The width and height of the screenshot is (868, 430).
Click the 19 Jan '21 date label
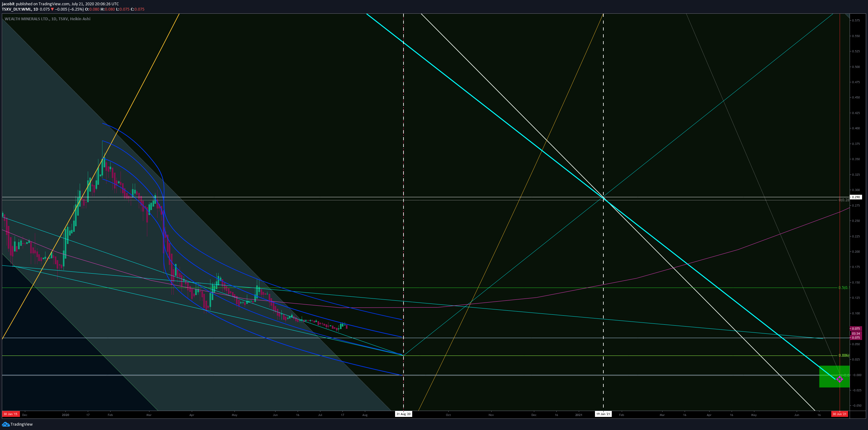click(x=603, y=414)
